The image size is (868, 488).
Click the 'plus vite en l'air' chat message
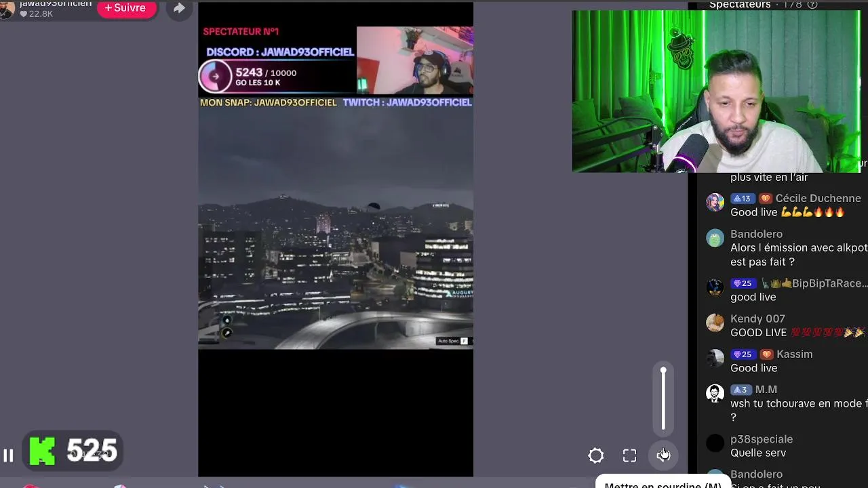pos(769,178)
